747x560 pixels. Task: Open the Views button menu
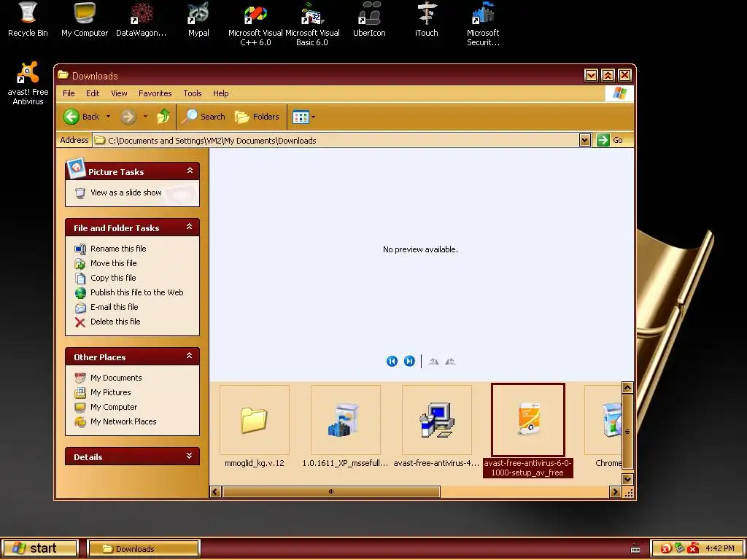(x=303, y=117)
